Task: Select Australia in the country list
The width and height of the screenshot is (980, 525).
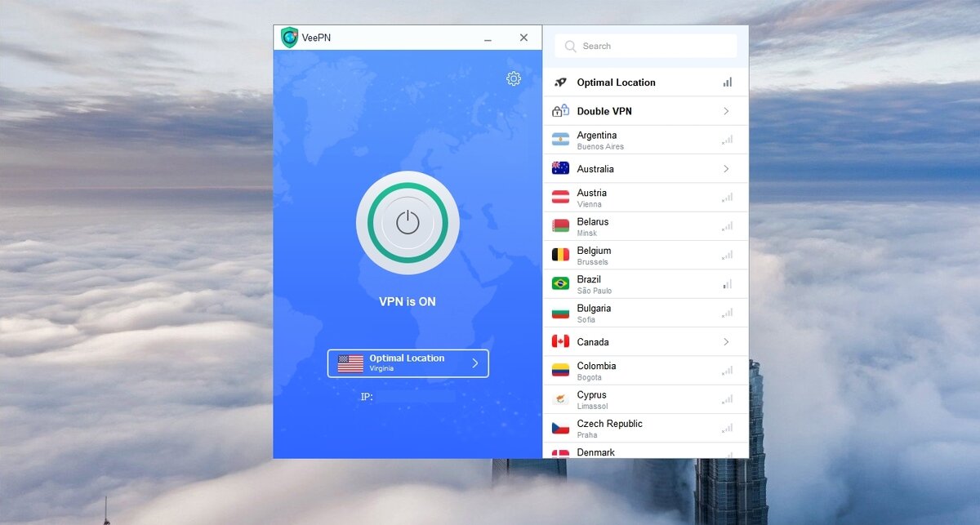Action: (646, 169)
